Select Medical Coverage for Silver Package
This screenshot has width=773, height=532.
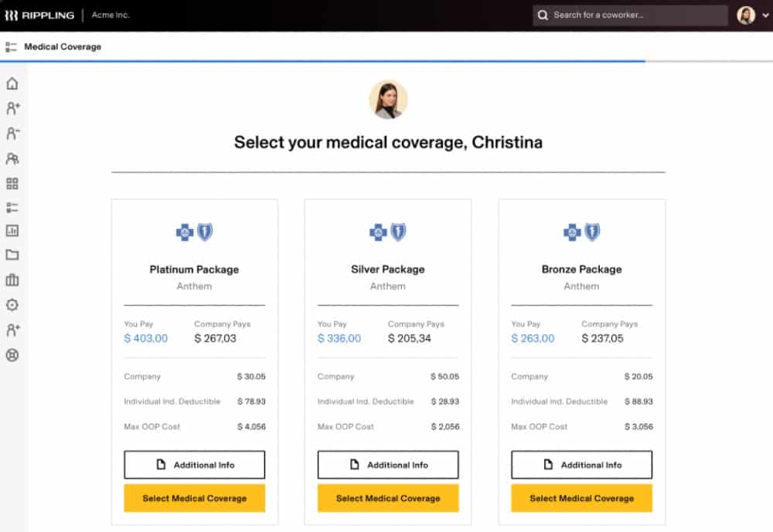(x=388, y=498)
